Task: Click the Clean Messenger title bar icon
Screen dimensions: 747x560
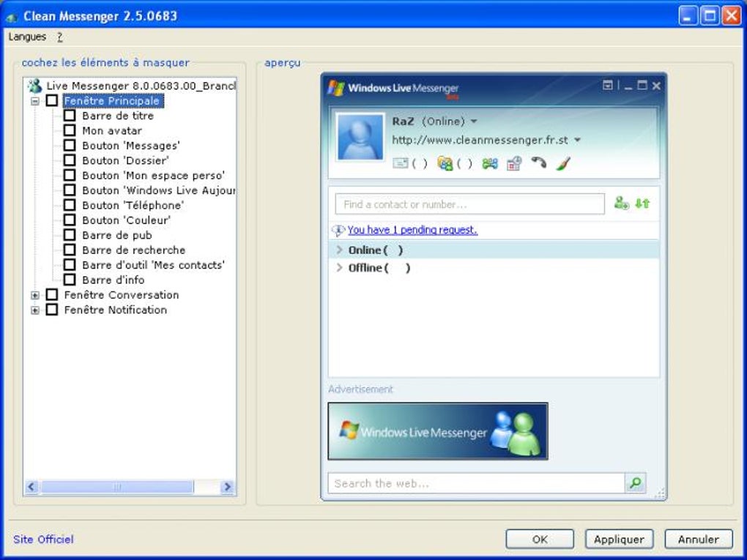Action: tap(12, 17)
